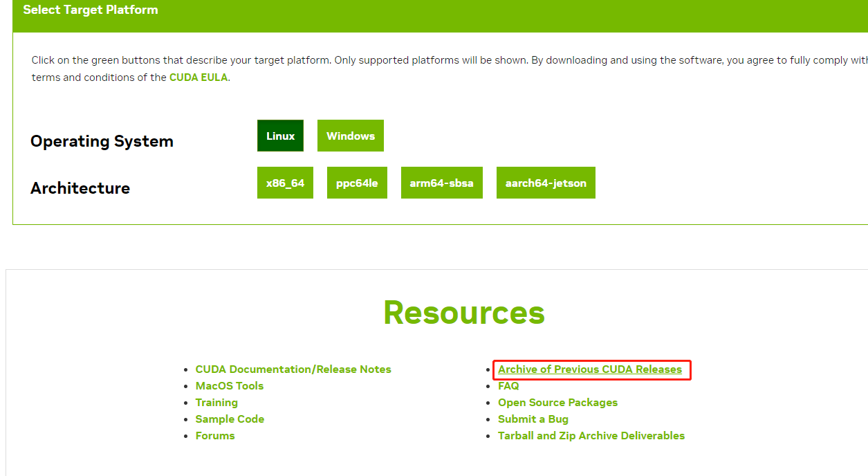Open the Sample Code link
The width and height of the screenshot is (868, 476).
click(x=230, y=419)
